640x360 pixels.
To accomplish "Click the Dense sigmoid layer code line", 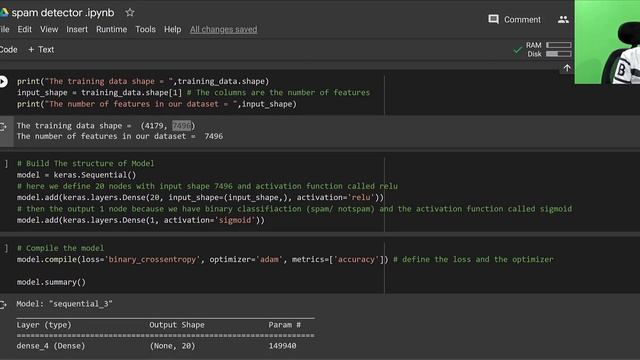I will pos(140,220).
